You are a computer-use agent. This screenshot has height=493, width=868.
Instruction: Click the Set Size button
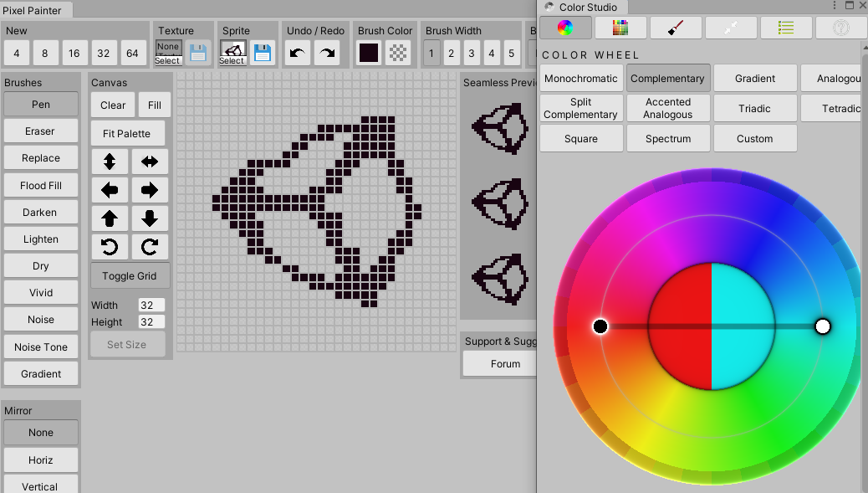point(128,345)
